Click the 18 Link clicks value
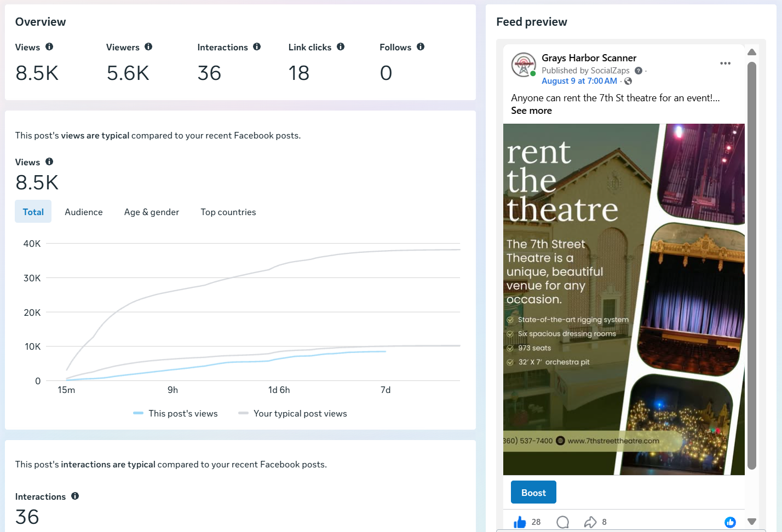The width and height of the screenshot is (782, 532). tap(299, 73)
